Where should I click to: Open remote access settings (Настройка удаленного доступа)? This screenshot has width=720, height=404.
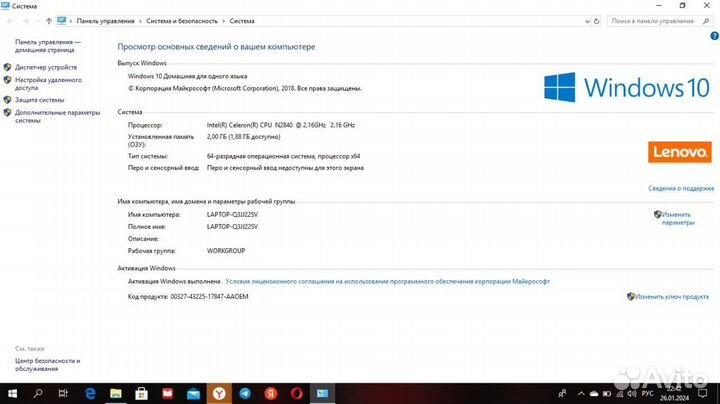click(x=48, y=84)
